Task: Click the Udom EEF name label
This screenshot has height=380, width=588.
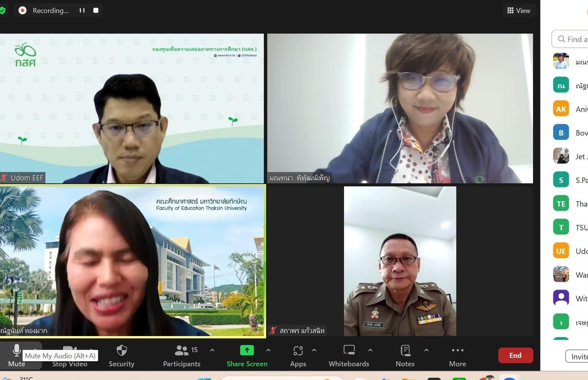Action: (x=27, y=178)
